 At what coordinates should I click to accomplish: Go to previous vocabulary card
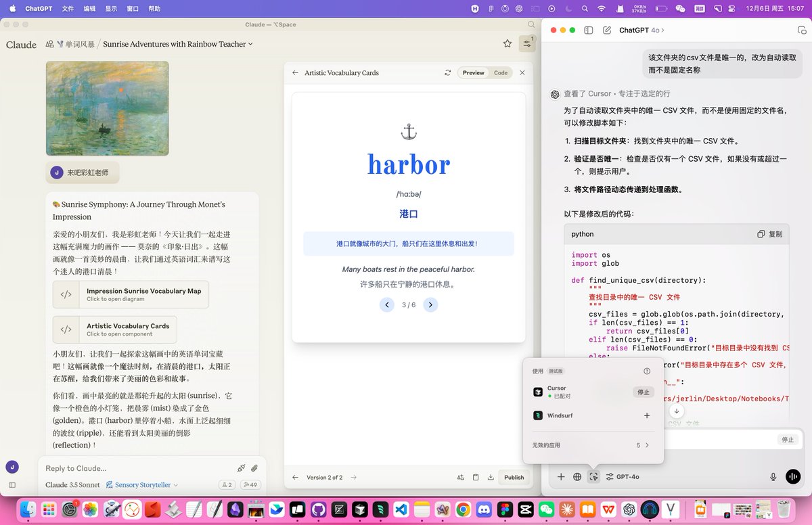(387, 304)
